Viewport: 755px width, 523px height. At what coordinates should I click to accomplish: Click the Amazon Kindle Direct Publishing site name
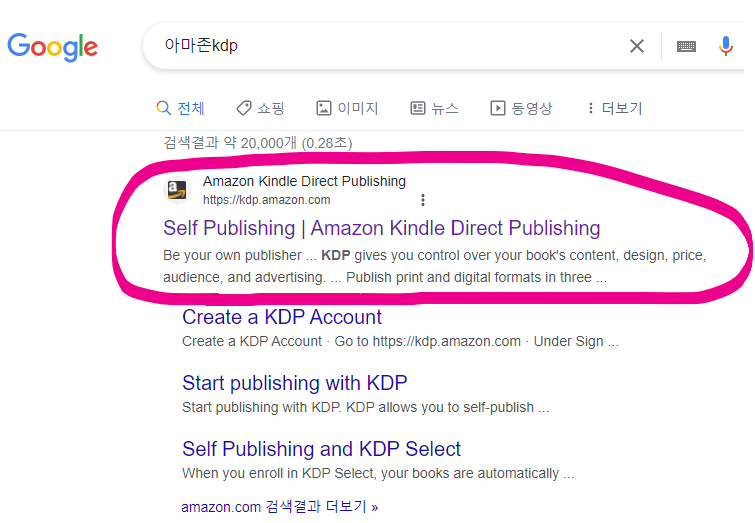[x=304, y=181]
